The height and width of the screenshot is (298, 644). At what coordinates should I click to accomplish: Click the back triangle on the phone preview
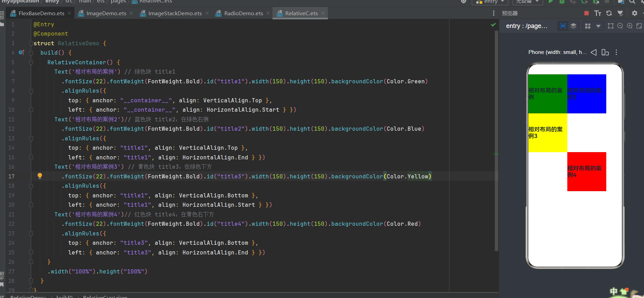(593, 52)
